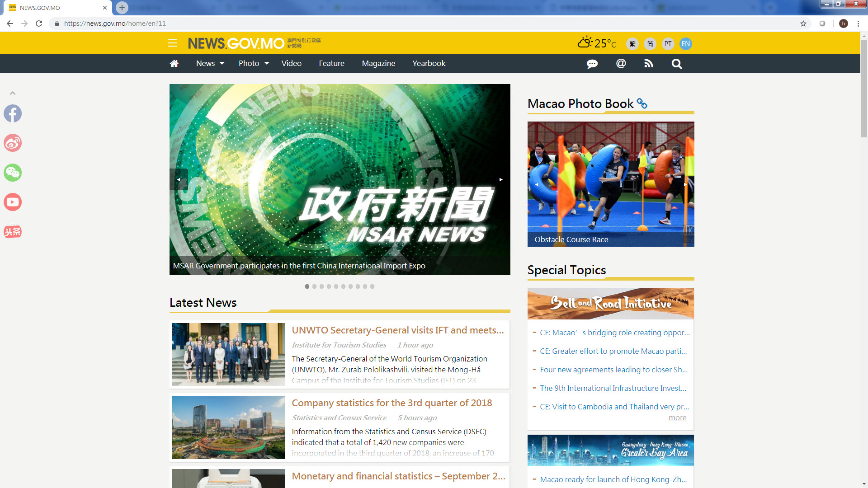Image resolution: width=868 pixels, height=488 pixels.
Task: Open the Company statistics 3rd quarter article
Action: [392, 403]
